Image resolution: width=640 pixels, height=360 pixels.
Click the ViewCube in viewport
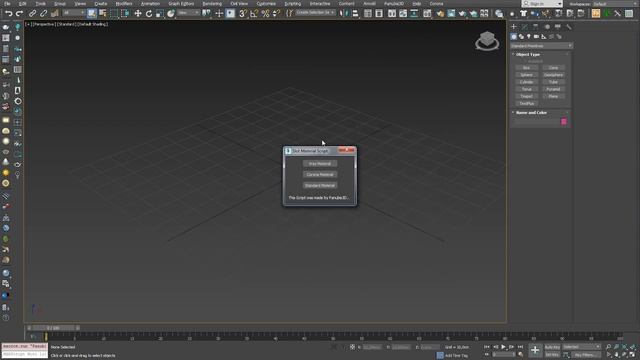click(x=487, y=40)
